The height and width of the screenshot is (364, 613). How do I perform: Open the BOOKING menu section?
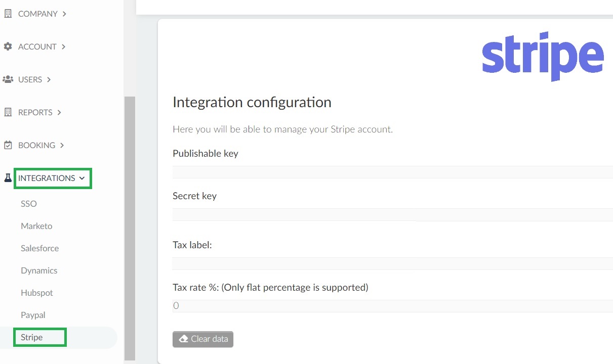tap(36, 145)
